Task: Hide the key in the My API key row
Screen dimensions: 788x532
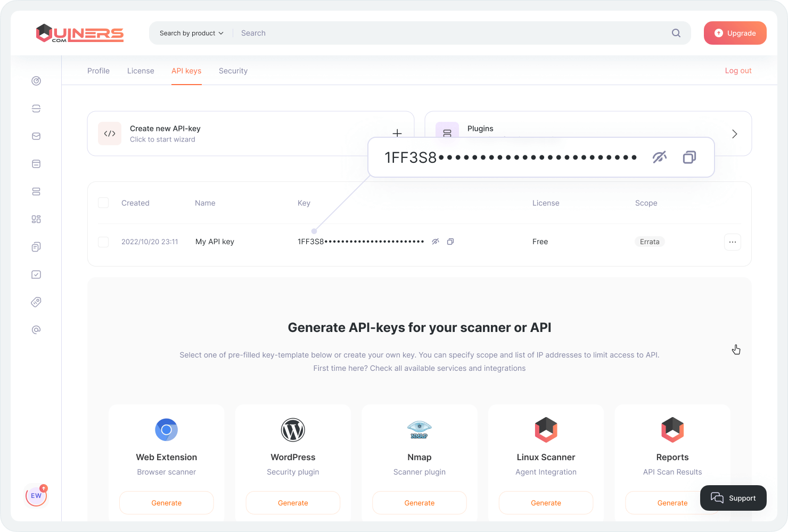Action: pos(435,241)
